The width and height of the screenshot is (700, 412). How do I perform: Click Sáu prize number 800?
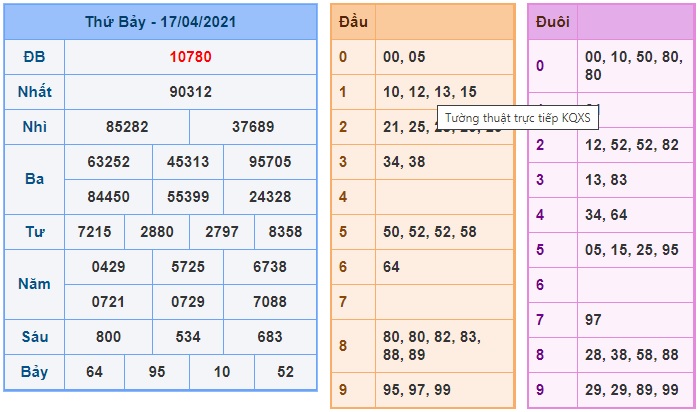108,337
